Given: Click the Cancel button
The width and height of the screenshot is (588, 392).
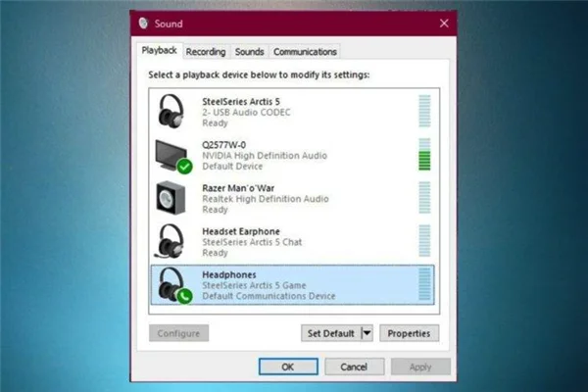Looking at the screenshot, I should (354, 367).
